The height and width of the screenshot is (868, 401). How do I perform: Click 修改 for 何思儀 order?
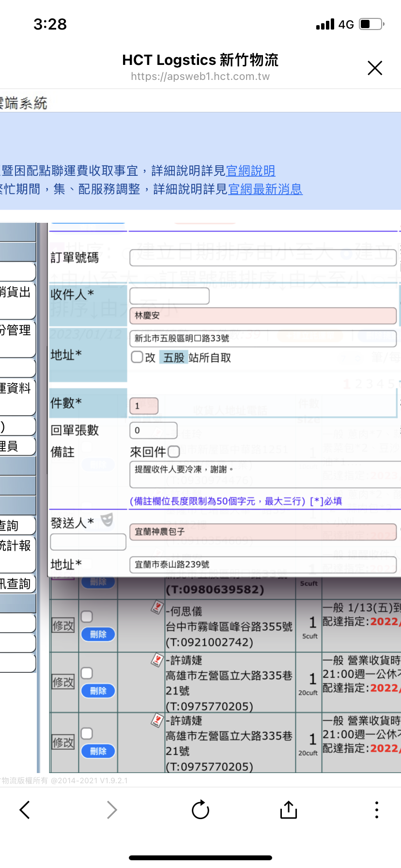(63, 626)
